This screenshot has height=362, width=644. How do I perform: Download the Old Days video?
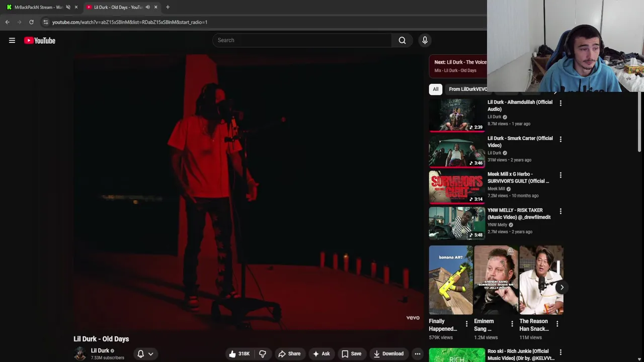pyautogui.click(x=388, y=354)
